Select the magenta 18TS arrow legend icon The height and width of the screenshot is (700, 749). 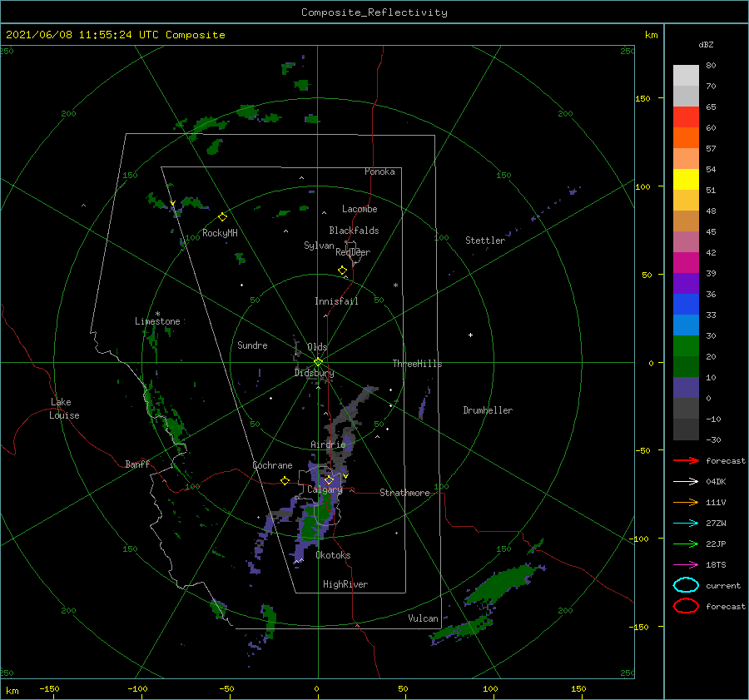686,565
